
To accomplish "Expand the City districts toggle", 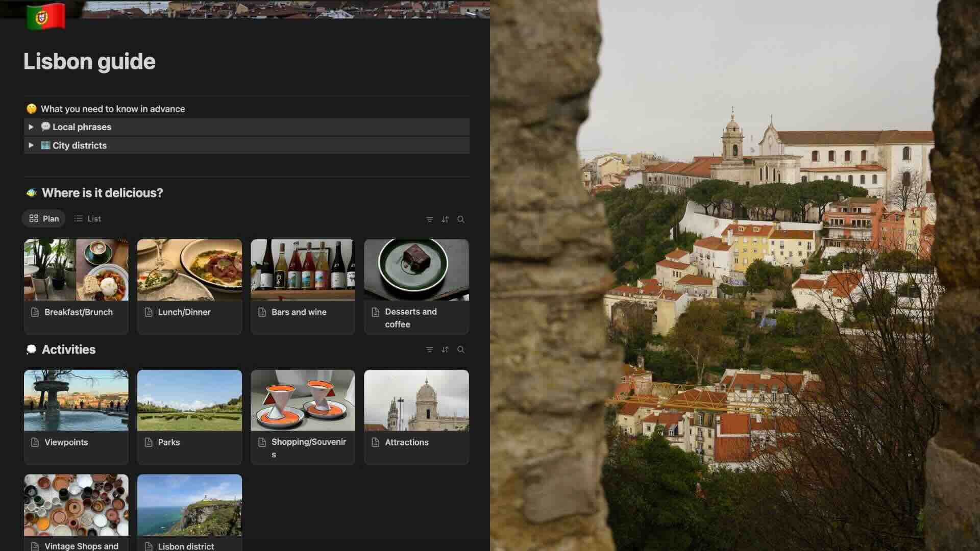I will pos(31,145).
